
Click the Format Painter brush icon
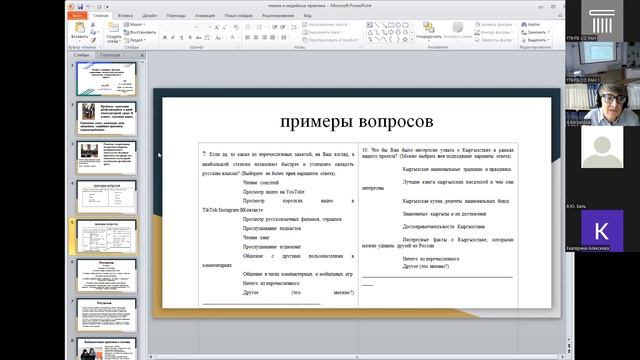pos(93,40)
